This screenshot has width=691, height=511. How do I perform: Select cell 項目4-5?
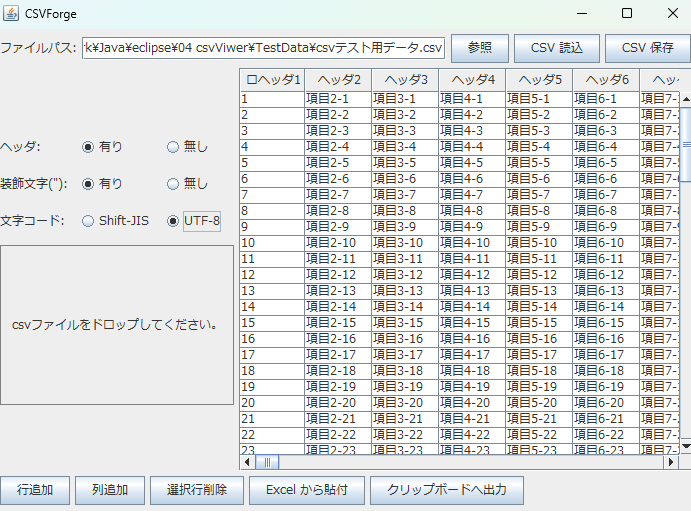coord(472,163)
